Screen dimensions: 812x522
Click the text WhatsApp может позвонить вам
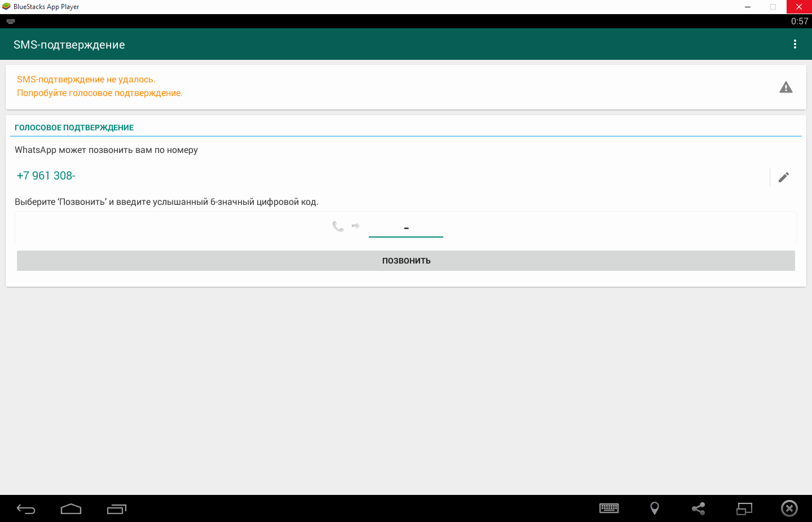pos(106,150)
